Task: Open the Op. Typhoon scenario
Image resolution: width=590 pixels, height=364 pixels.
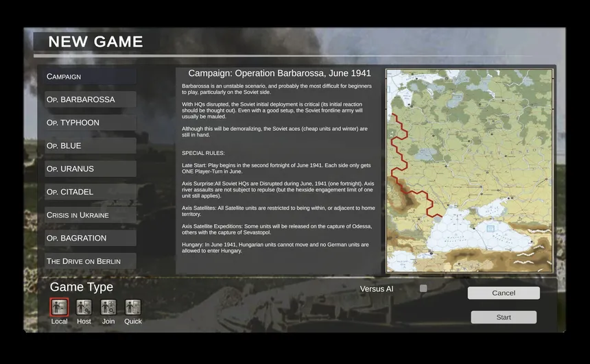Action: pyautogui.click(x=91, y=123)
